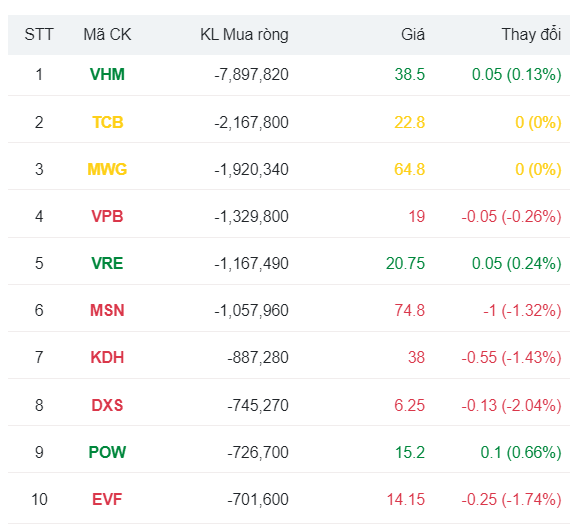Click the Thay đổi column header

point(532,35)
